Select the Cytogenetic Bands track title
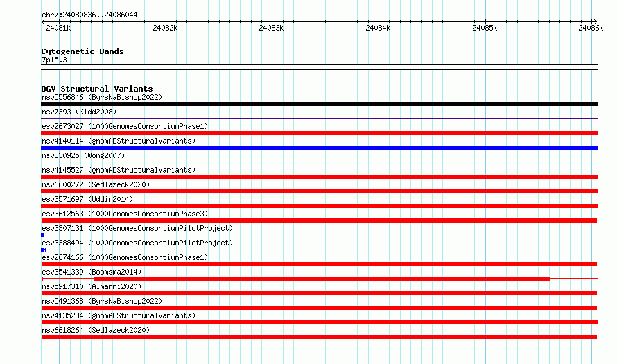Screen dimensions: 617x364 click(x=82, y=51)
